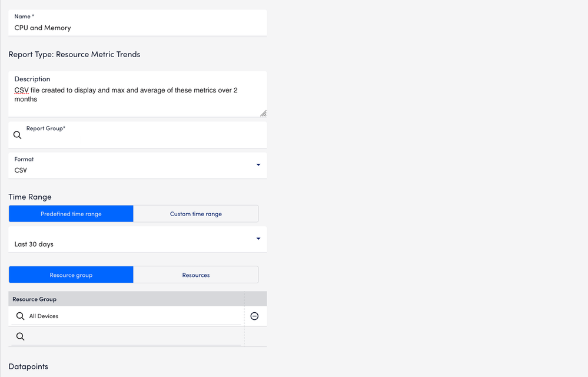Select the CSV format field
The height and width of the screenshot is (377, 588).
pos(138,166)
